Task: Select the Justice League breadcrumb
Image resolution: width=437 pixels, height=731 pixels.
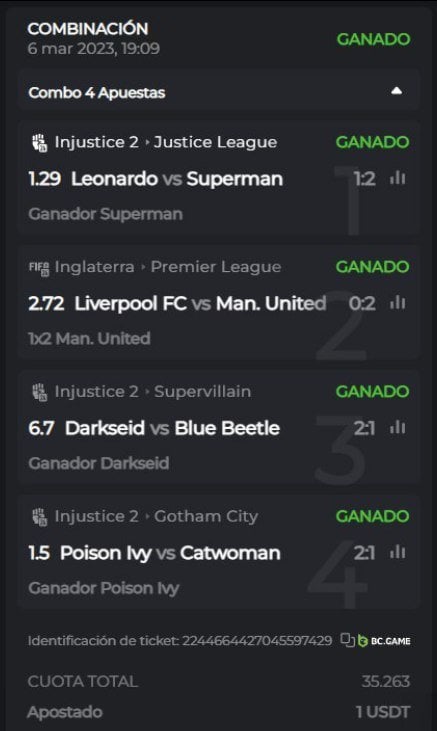Action: click(x=215, y=142)
